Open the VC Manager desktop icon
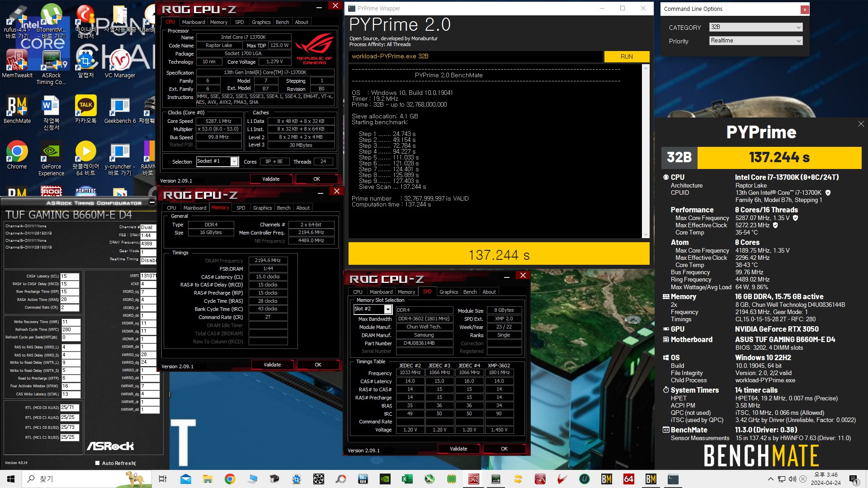The image size is (868, 488). coord(120,64)
